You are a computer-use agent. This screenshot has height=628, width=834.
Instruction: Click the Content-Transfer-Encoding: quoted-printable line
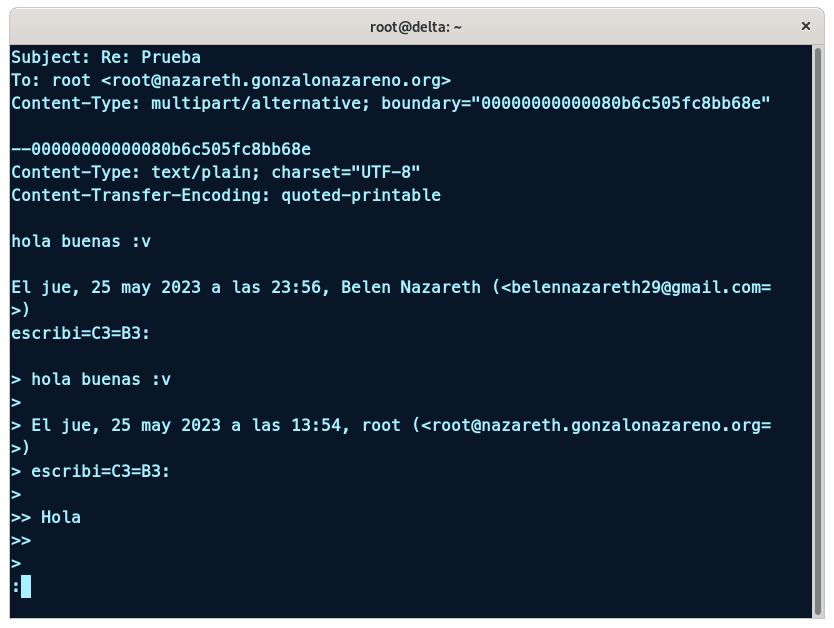click(226, 195)
